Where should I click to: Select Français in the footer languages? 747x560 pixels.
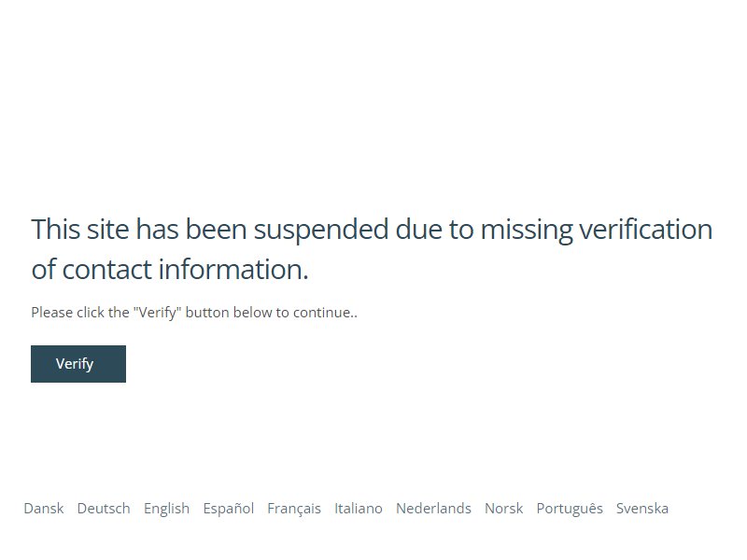294,509
